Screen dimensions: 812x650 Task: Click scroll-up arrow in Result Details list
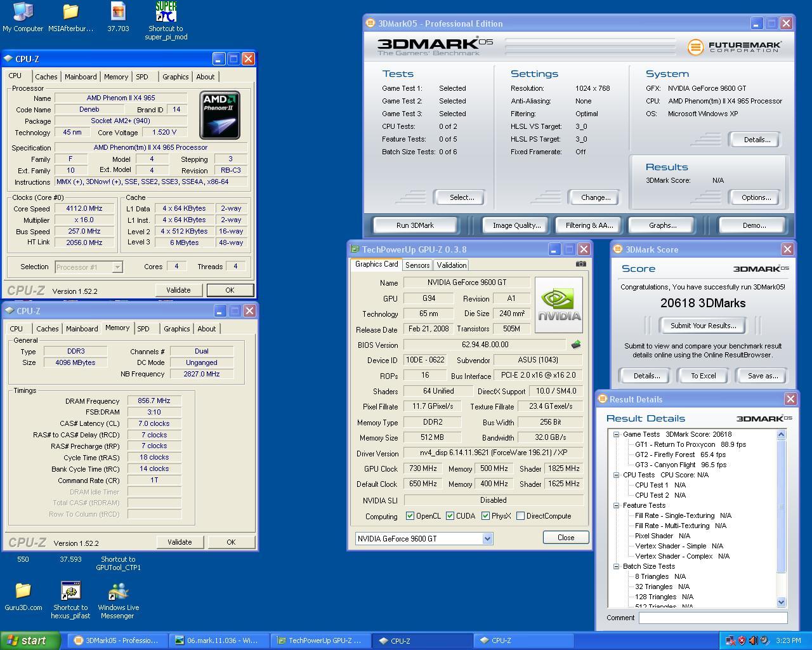point(781,435)
